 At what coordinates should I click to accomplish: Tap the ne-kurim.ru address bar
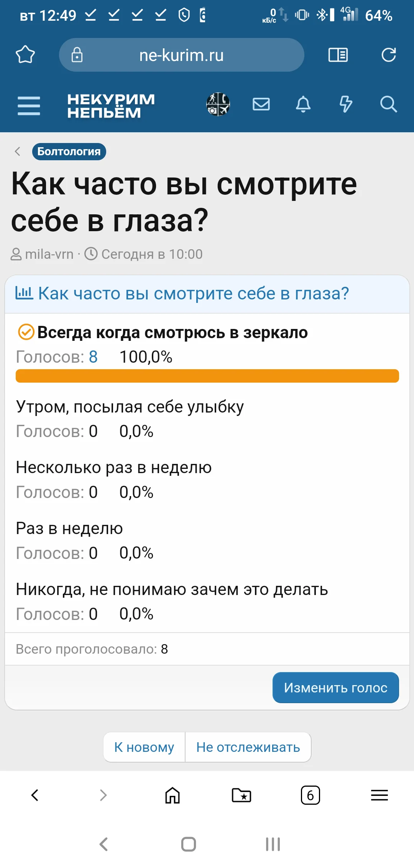(181, 55)
